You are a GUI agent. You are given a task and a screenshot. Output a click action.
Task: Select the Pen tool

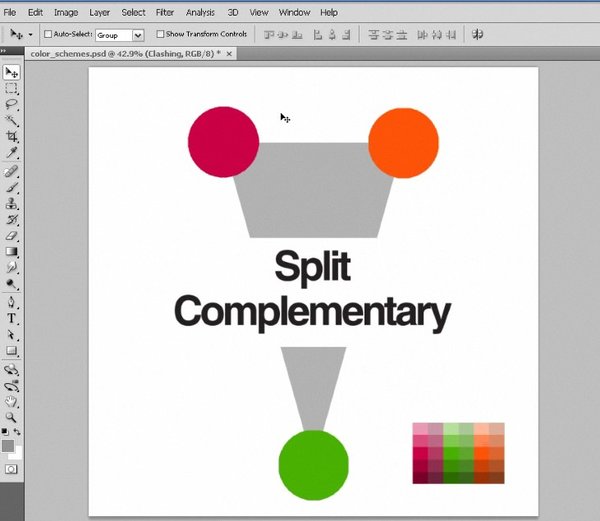[x=11, y=302]
